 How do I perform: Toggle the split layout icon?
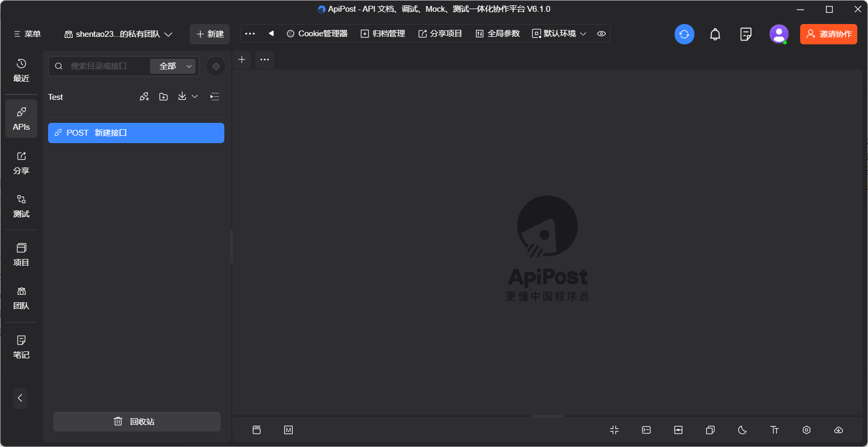(x=678, y=430)
